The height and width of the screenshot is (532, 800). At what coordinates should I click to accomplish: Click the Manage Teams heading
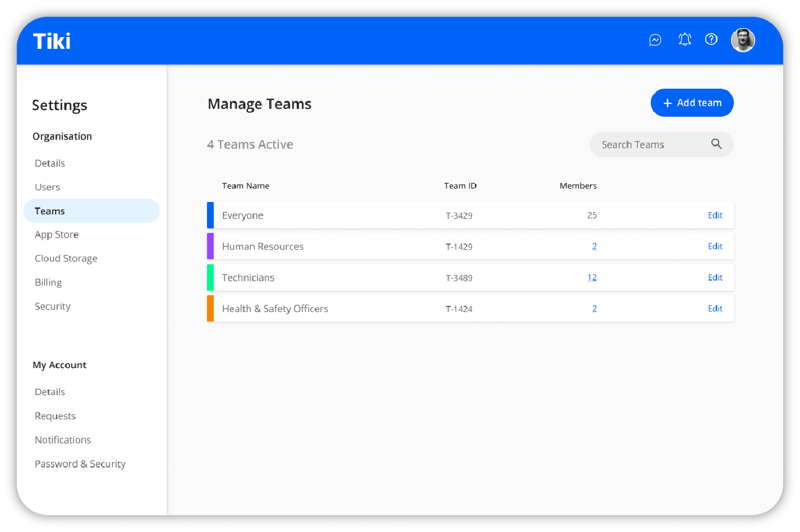tap(260, 104)
